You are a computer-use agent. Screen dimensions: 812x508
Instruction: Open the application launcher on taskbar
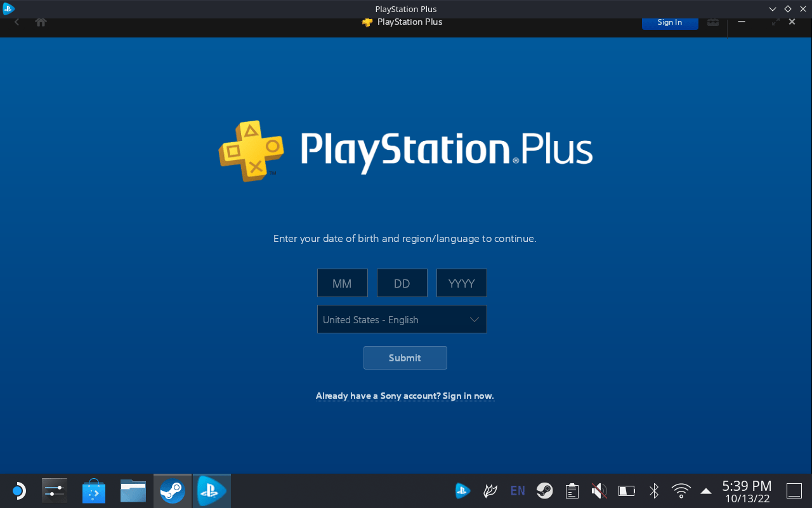coord(18,491)
